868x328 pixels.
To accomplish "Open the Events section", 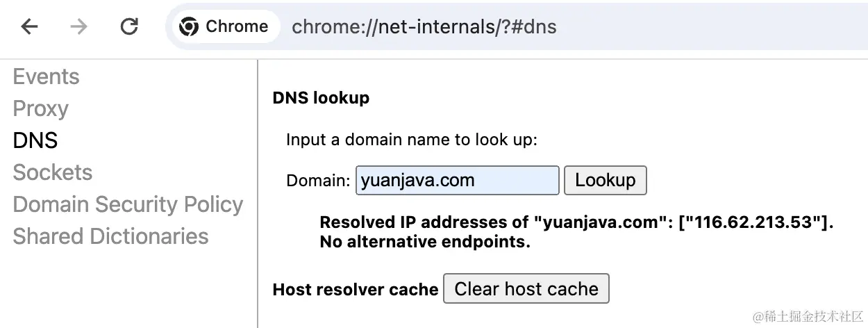I will (x=46, y=76).
